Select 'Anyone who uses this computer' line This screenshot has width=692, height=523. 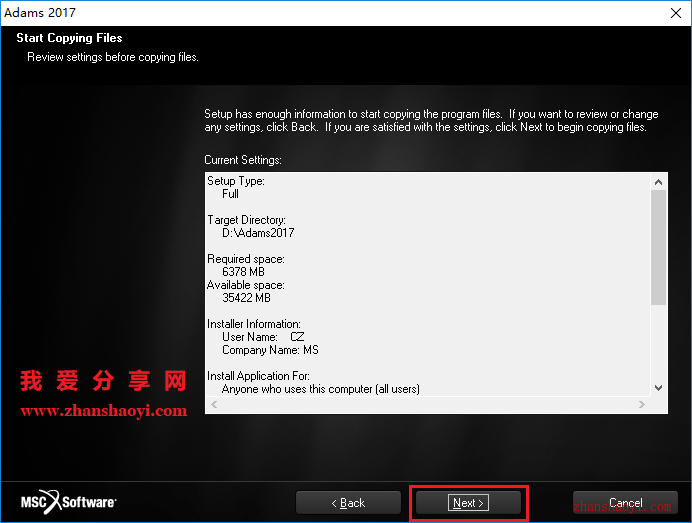coord(320,389)
